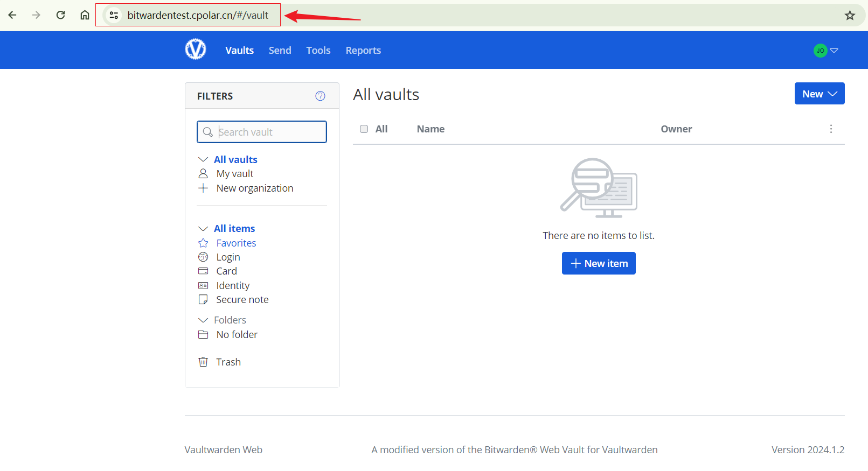This screenshot has width=868, height=471.
Task: Click the magnifier icon in search box
Action: tap(207, 132)
